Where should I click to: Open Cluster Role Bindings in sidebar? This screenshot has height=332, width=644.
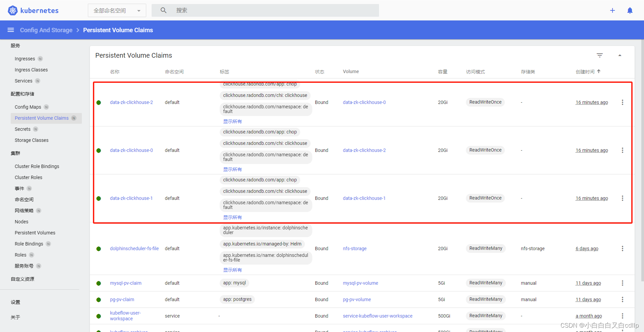[x=37, y=166]
